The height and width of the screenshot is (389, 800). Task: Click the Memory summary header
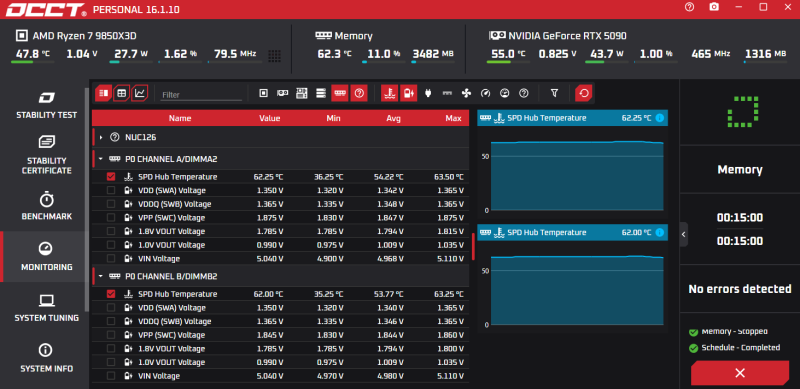click(x=344, y=36)
